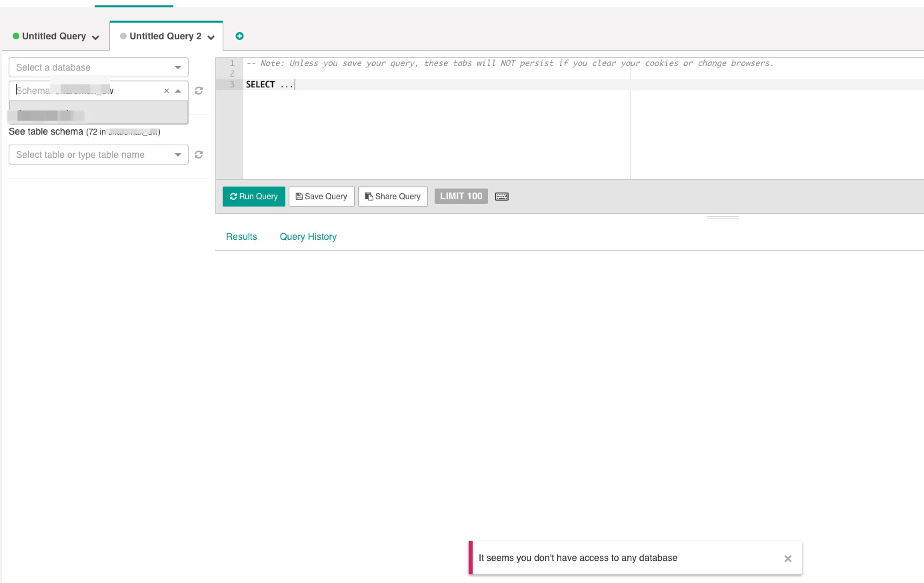Switch to the Query History tab
This screenshot has width=924, height=583.
308,237
